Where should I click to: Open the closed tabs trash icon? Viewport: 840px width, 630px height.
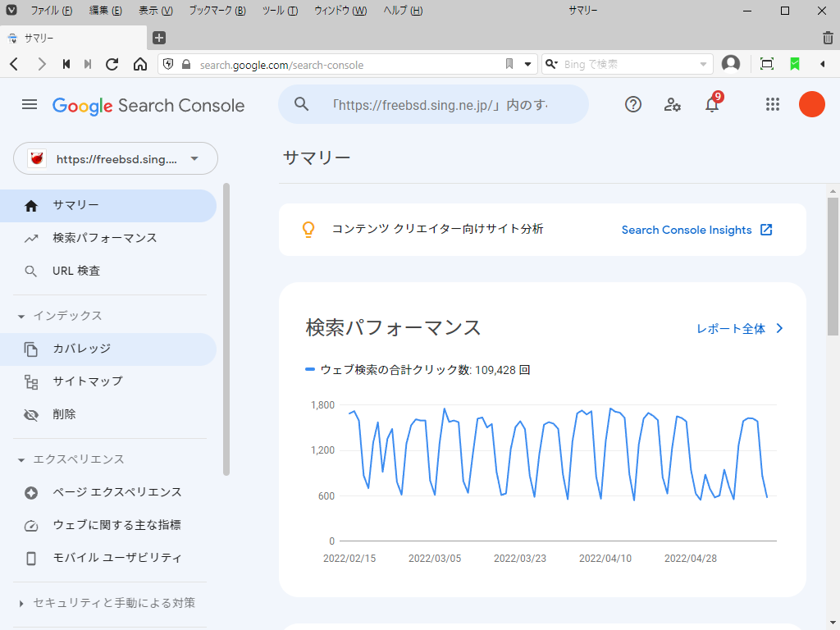tap(828, 38)
